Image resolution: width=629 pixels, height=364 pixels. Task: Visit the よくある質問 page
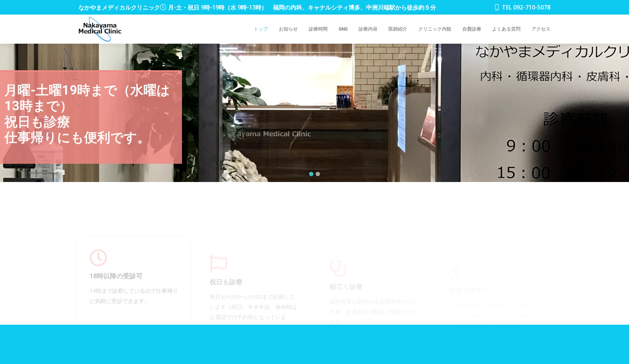pyautogui.click(x=506, y=29)
